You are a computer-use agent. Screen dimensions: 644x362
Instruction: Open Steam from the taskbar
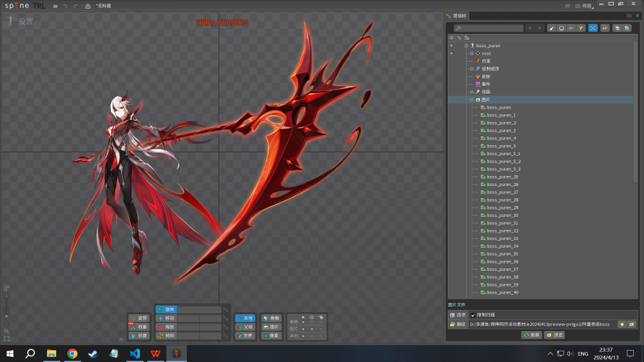click(x=93, y=353)
